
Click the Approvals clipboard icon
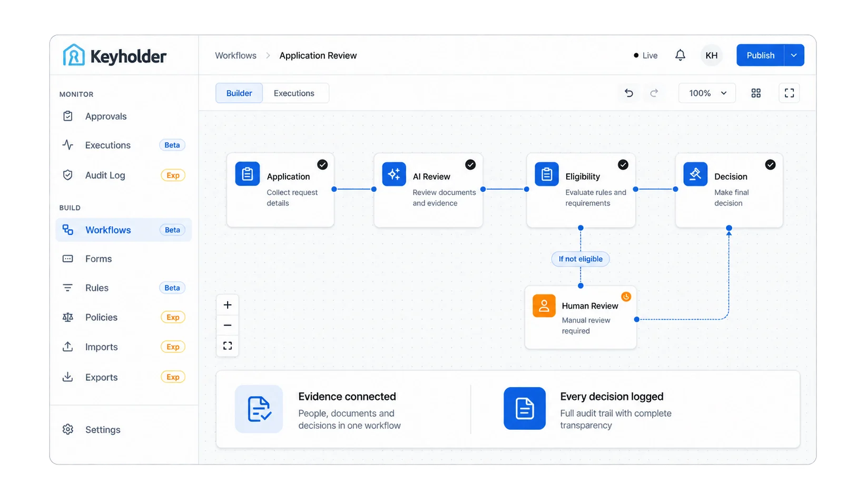pyautogui.click(x=68, y=116)
